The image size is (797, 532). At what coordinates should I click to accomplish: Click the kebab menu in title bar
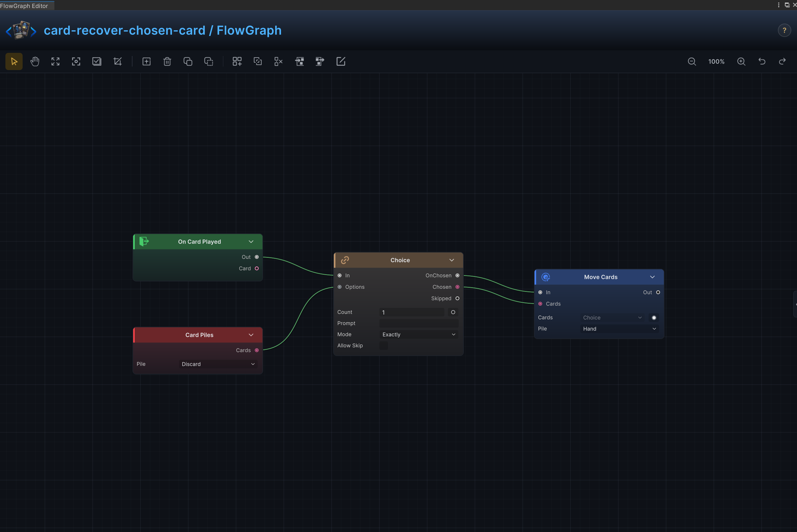pos(779,5)
